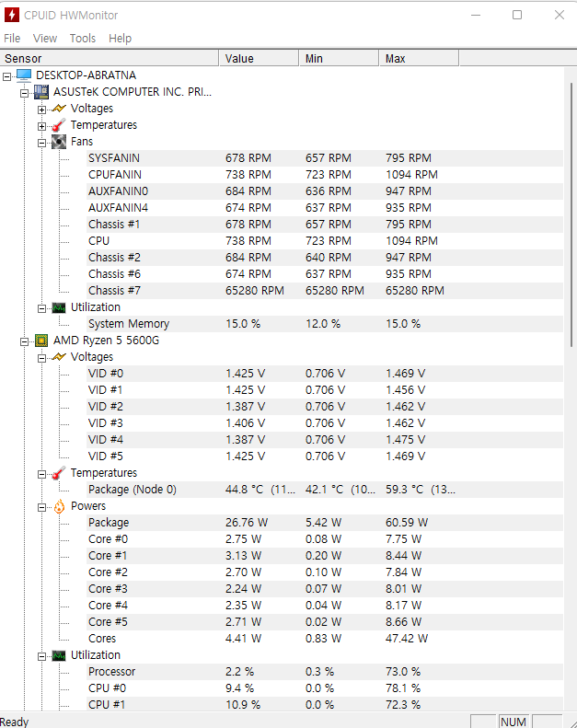Click the vertical scrollbar thumb
This screenshot has width=577, height=728.
pos(571,214)
